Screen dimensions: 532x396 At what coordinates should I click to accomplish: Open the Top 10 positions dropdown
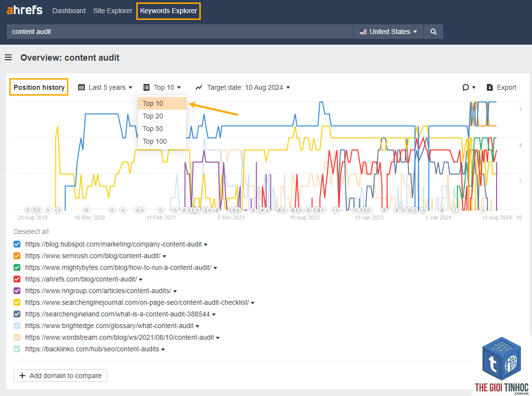tap(162, 87)
